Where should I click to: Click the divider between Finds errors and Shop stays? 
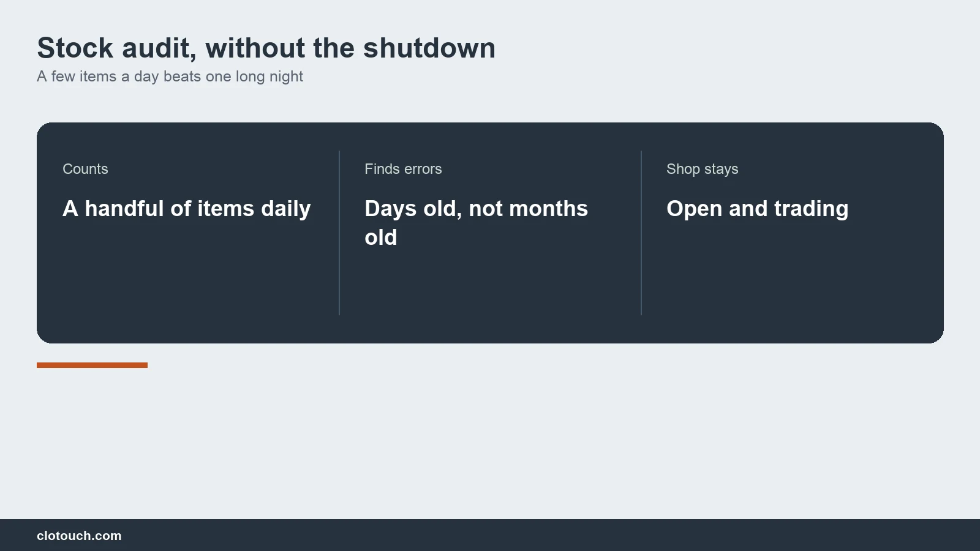(641, 233)
